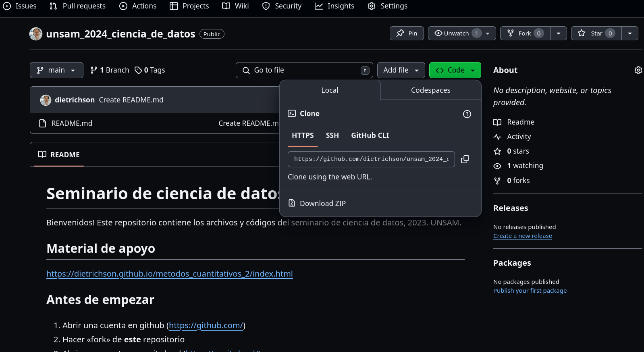
Task: Download the repository as ZIP
Action: coord(322,204)
